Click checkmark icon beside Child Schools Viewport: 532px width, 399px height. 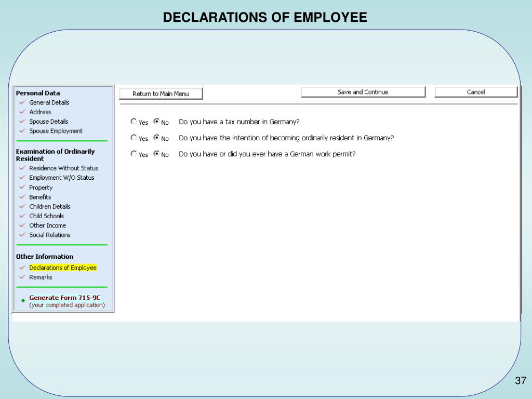click(22, 216)
